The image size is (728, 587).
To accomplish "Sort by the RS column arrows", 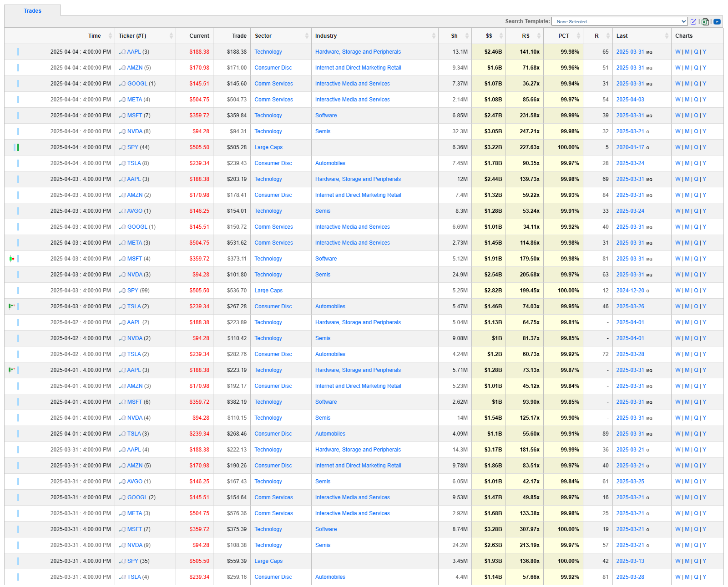I will tap(539, 36).
